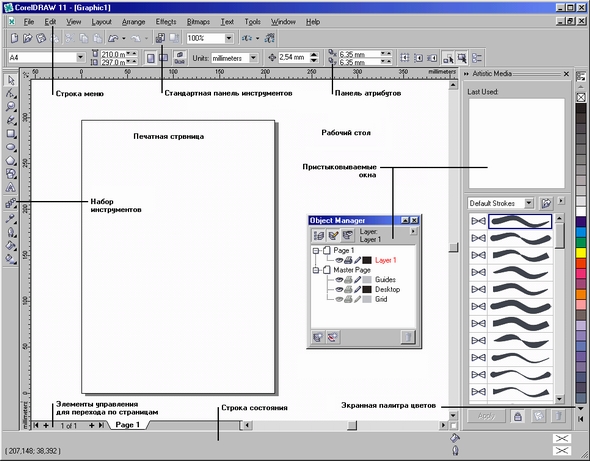Toggle visibility eye of Guides layer

click(x=339, y=280)
